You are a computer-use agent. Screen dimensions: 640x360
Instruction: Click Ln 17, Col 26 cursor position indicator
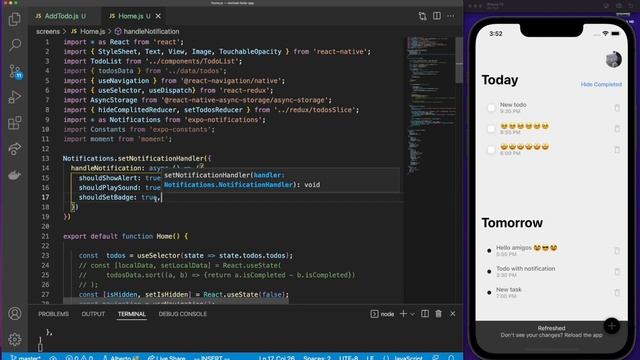(x=276, y=357)
